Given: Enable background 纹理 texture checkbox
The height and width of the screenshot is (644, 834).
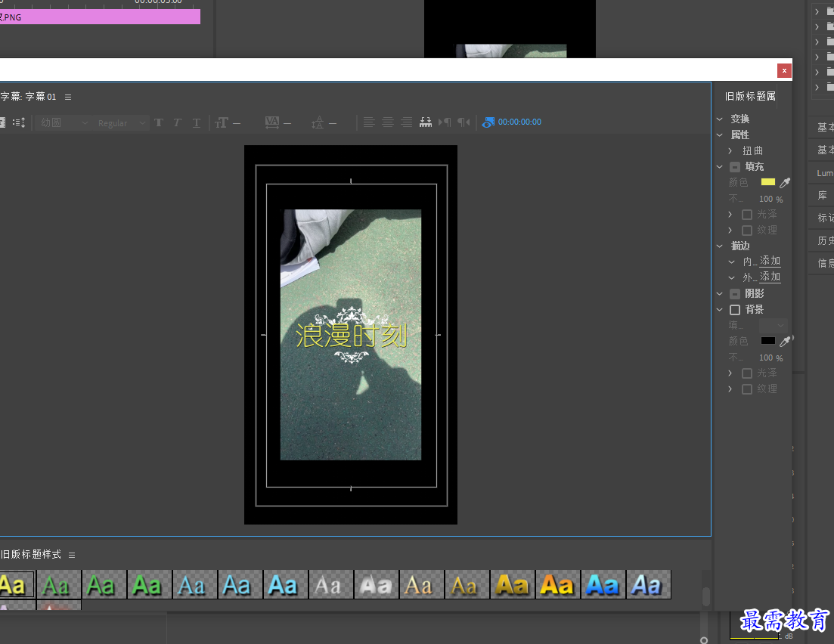Looking at the screenshot, I should 747,389.
